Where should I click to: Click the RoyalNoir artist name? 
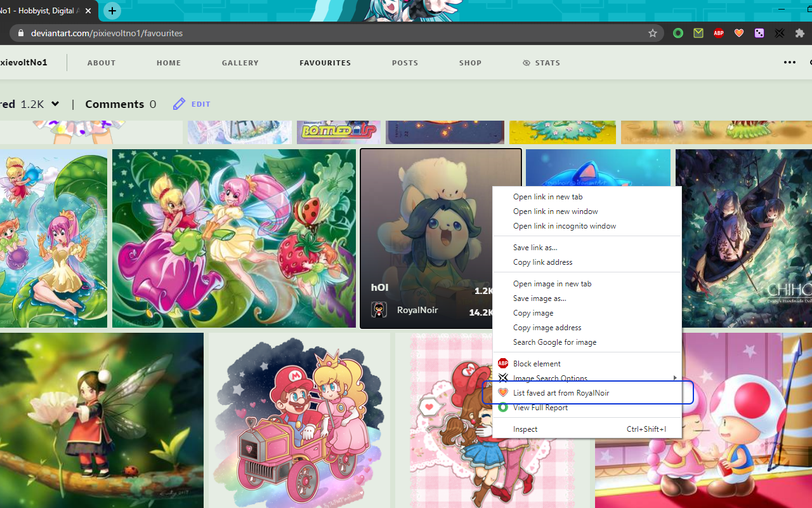tap(417, 310)
